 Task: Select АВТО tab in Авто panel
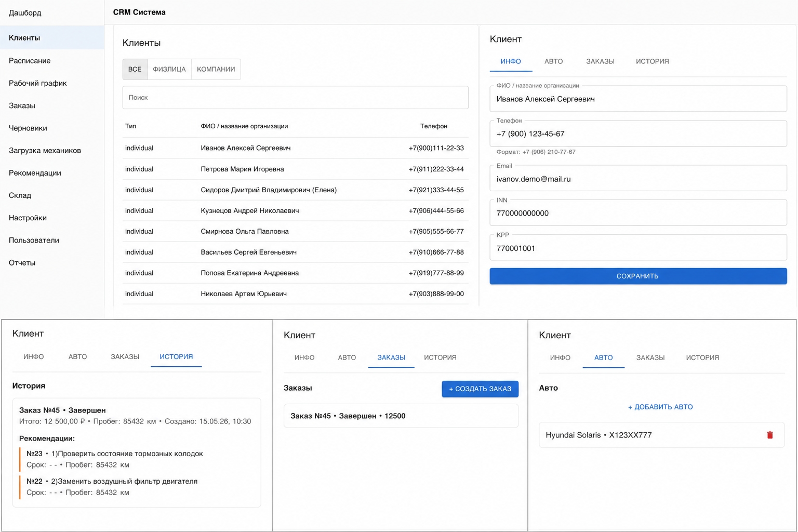[603, 358]
